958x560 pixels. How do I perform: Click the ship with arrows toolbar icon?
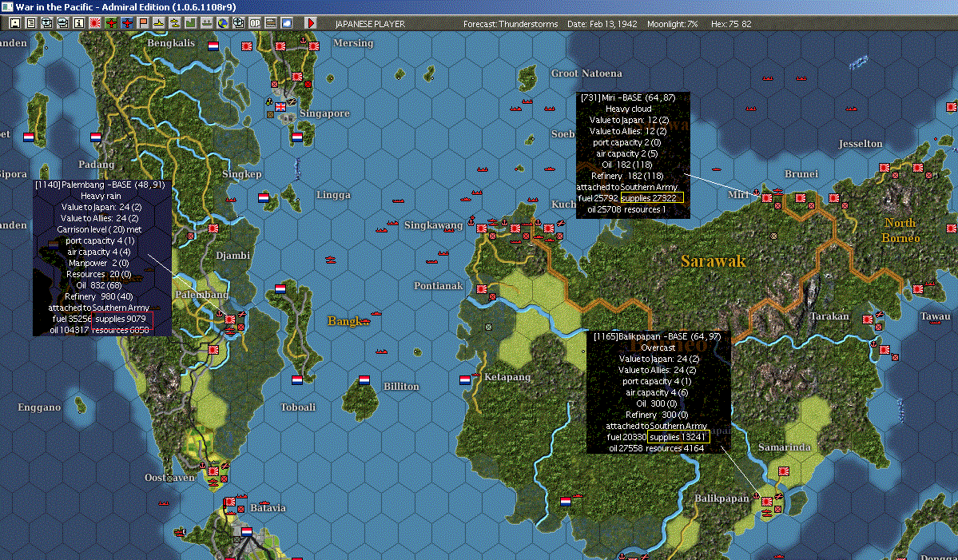(x=206, y=23)
